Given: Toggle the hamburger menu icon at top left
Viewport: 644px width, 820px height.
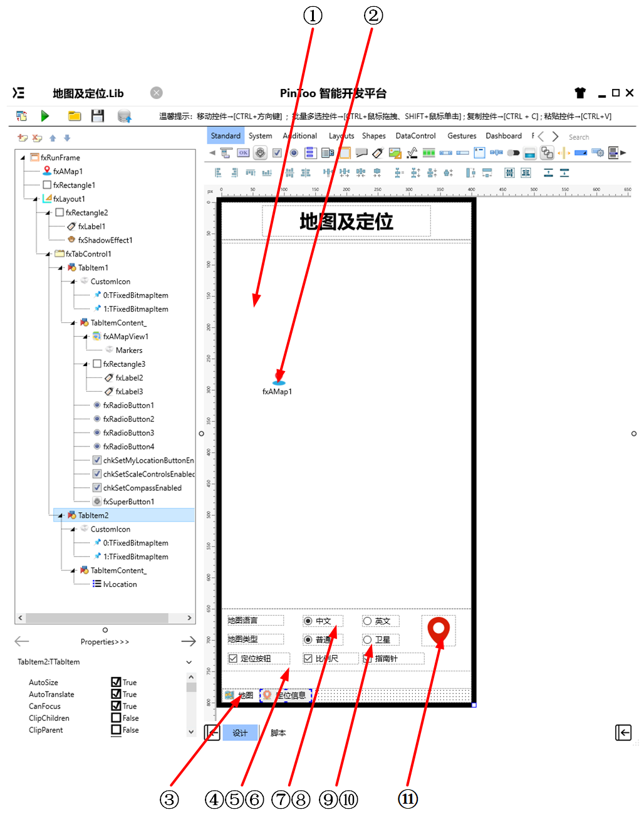Looking at the screenshot, I should click(x=18, y=93).
